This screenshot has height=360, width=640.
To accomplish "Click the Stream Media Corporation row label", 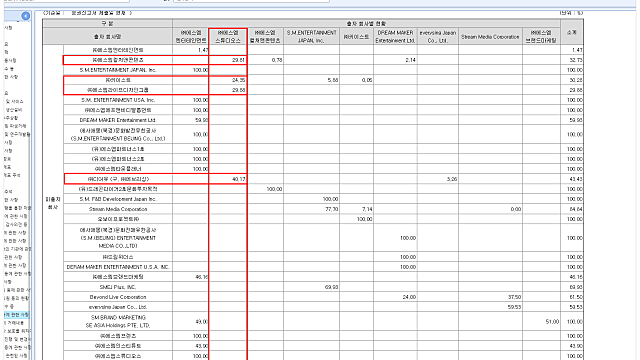I will pyautogui.click(x=118, y=209).
